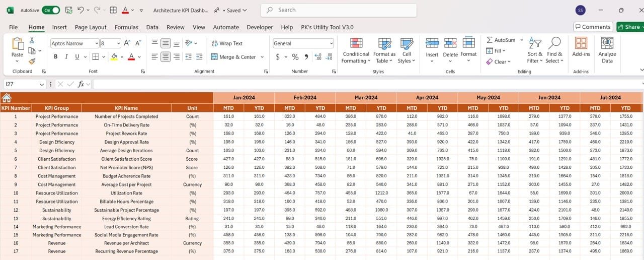Toggle Wrap Text for selected cells
This screenshot has height=260, width=644.
pos(226,43)
